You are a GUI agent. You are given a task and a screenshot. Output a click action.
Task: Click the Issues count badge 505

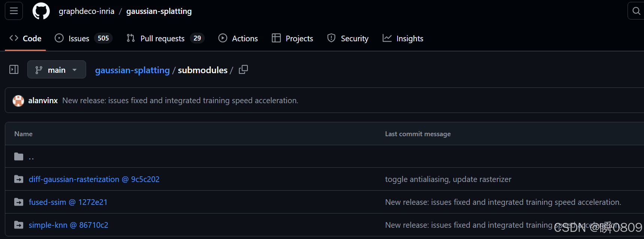pos(103,38)
